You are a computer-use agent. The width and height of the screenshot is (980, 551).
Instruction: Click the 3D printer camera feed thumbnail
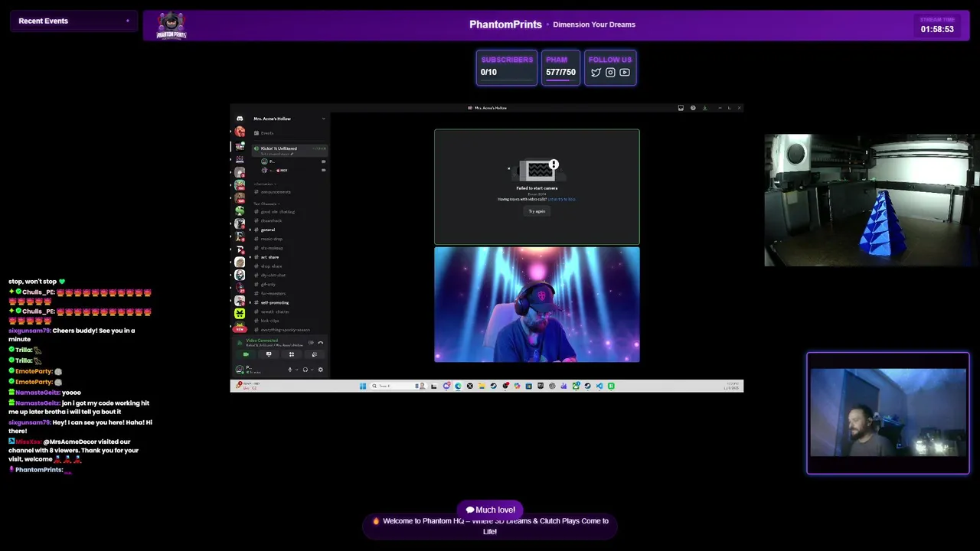click(871, 201)
